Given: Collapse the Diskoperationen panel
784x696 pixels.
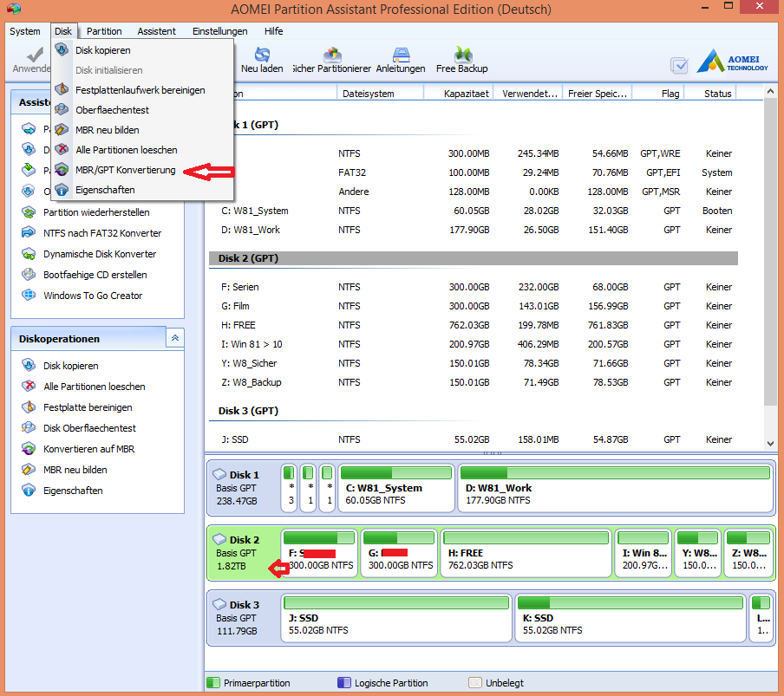Looking at the screenshot, I should [175, 338].
